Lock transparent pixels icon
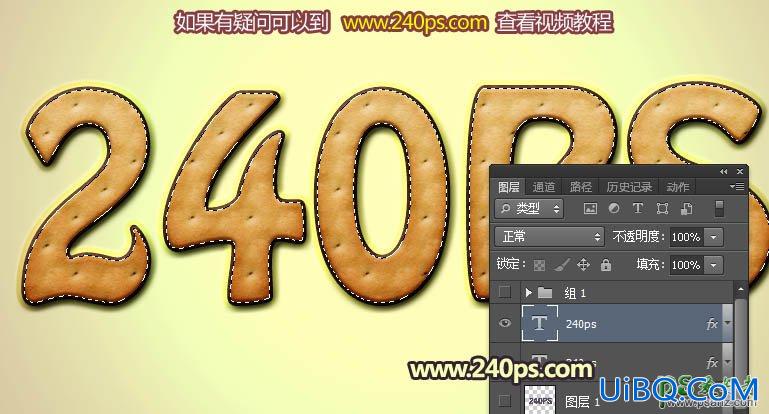The height and width of the screenshot is (414, 769). point(539,265)
